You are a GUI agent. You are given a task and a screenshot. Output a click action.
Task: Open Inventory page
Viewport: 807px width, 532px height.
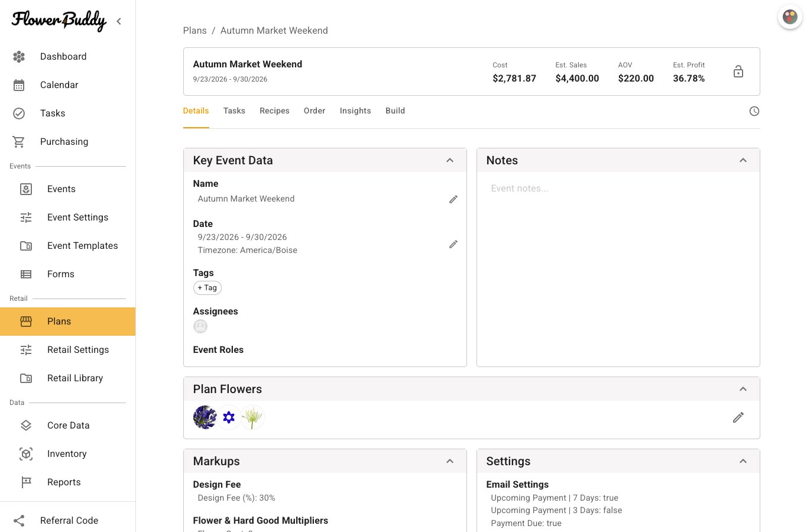[x=67, y=454]
